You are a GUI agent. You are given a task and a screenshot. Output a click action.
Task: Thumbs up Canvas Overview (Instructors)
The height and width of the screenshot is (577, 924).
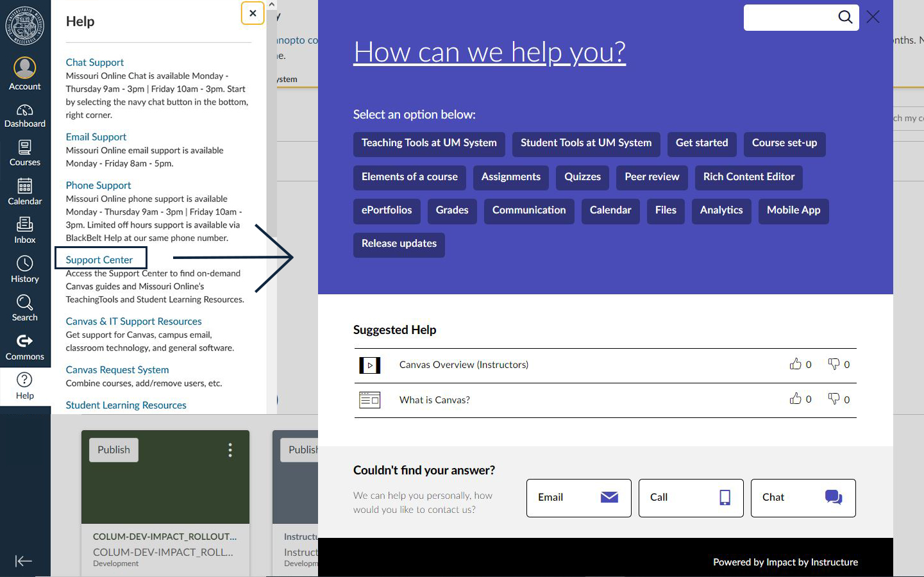795,364
